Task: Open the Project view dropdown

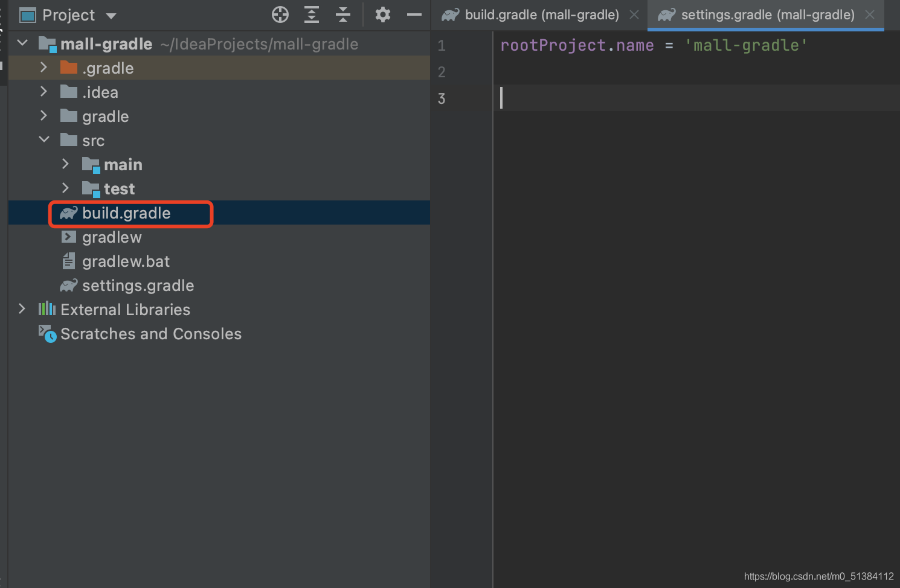Action: pos(111,15)
